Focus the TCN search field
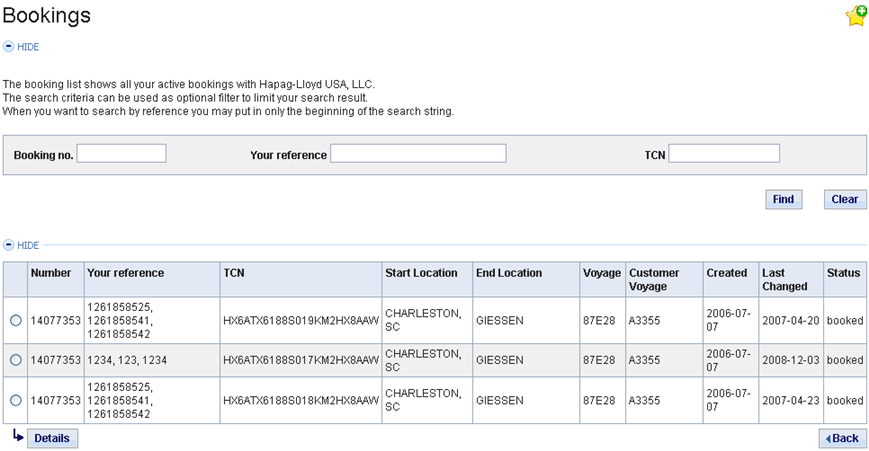Viewport: 869px width, 451px height. point(724,153)
